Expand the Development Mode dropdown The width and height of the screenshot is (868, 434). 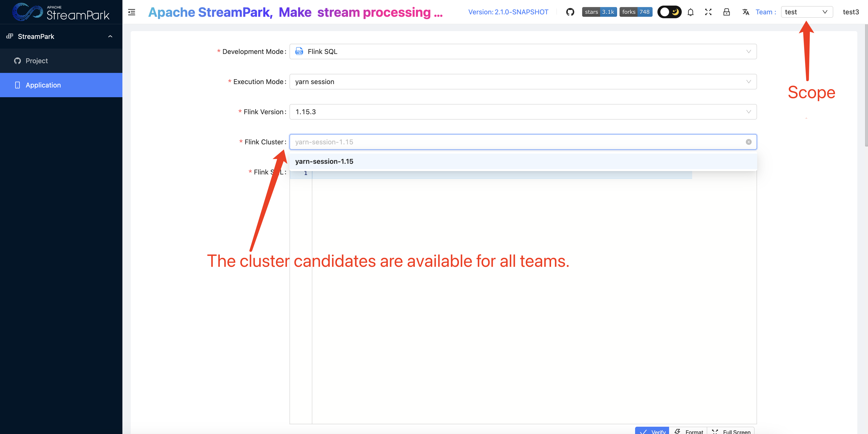tap(523, 52)
